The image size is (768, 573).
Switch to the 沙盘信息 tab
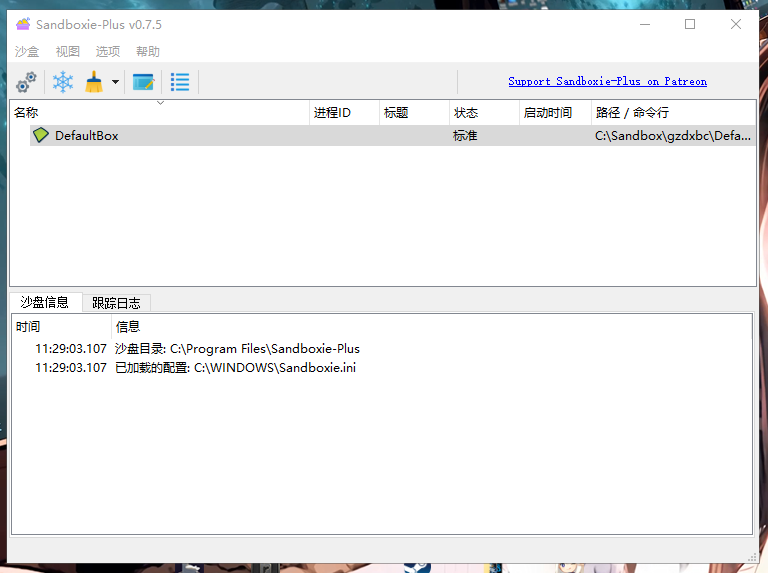pyautogui.click(x=45, y=302)
